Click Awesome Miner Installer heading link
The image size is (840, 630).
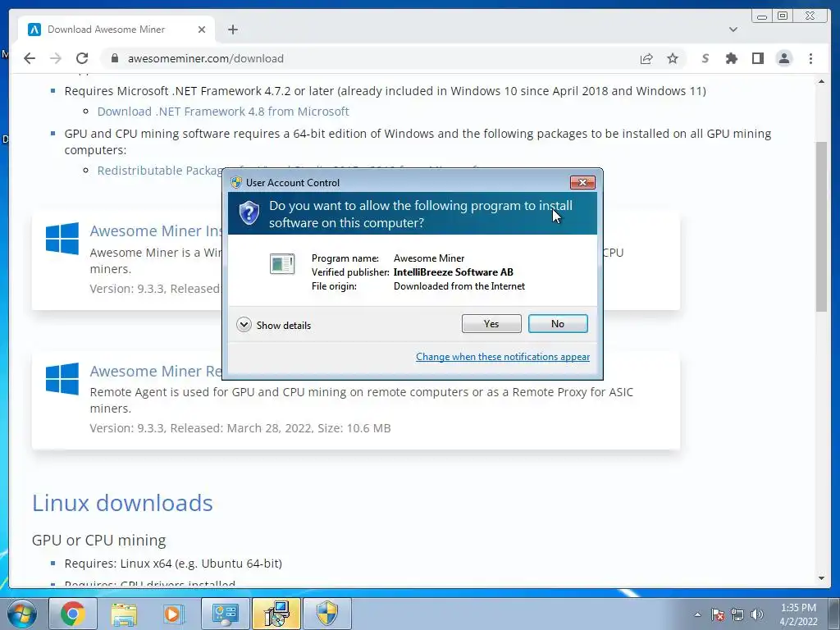click(155, 231)
